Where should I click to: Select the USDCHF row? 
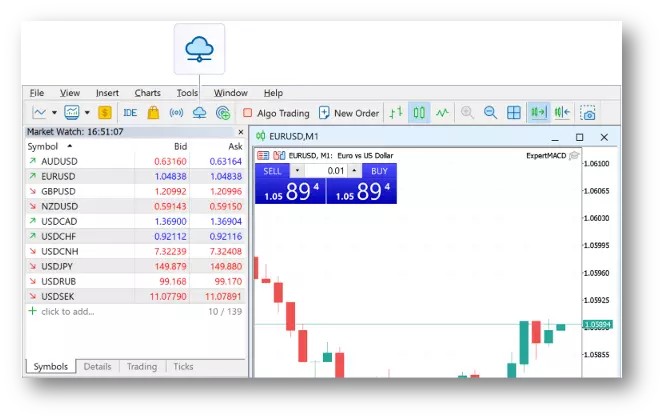click(x=136, y=236)
